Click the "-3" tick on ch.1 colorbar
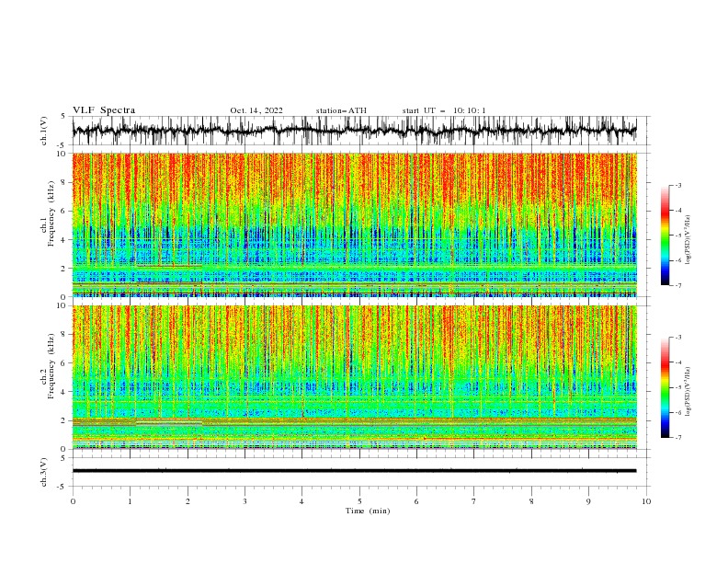728x563 pixels. [x=677, y=185]
